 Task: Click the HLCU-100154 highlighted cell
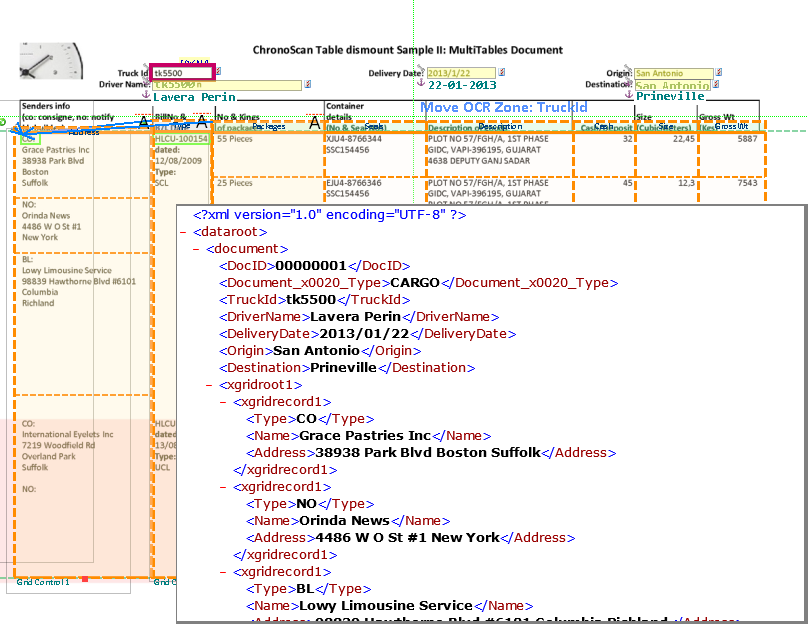coord(181,139)
